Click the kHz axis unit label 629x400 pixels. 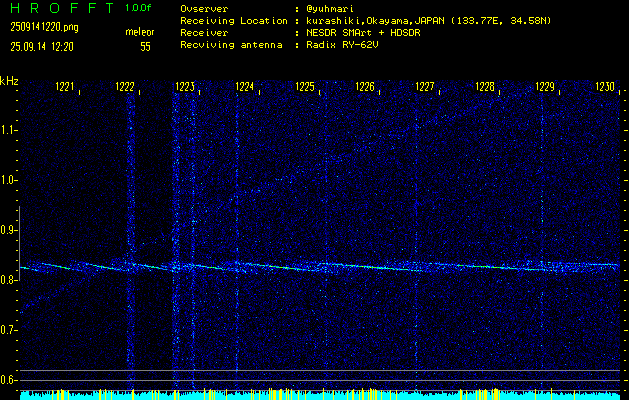[9, 81]
